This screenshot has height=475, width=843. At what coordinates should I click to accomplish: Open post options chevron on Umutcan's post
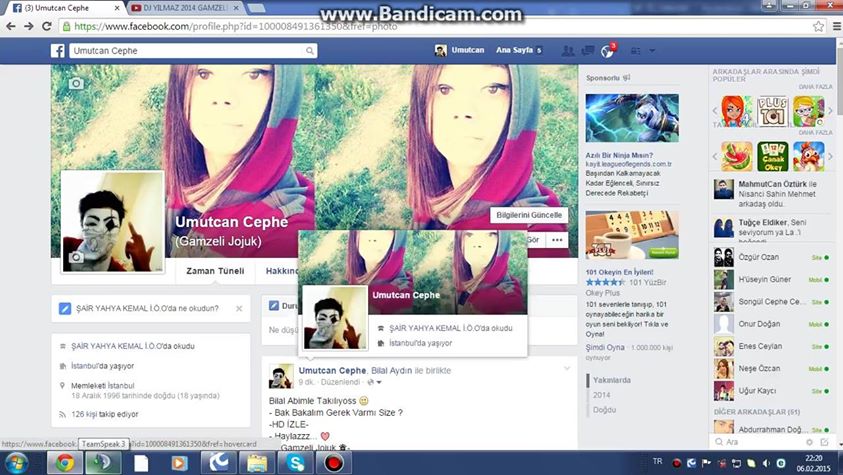[567, 369]
